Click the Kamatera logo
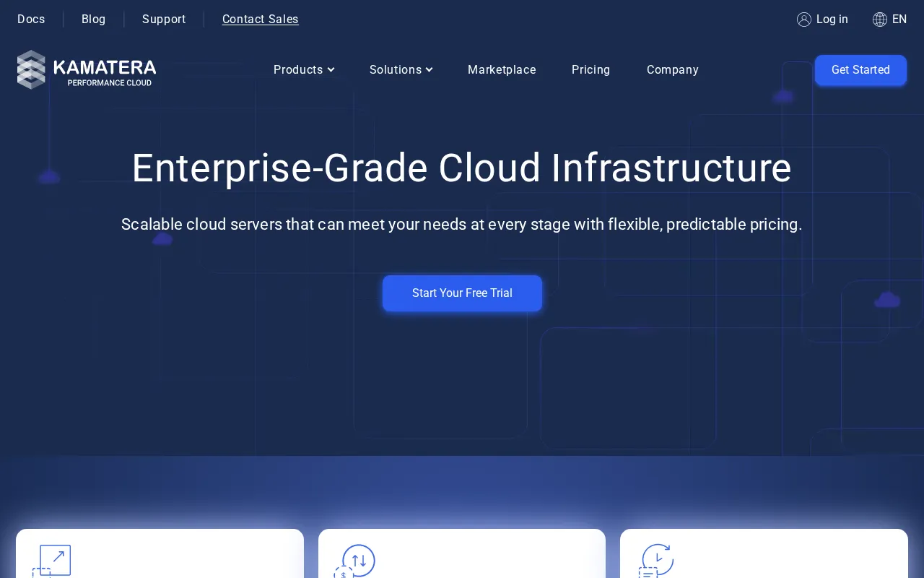This screenshot has height=578, width=924. 87,69
